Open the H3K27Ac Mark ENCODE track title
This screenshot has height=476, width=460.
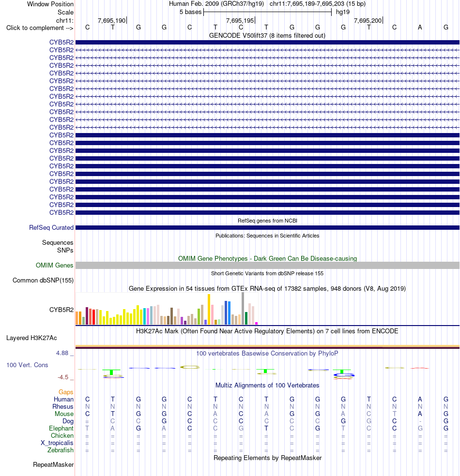tap(267, 331)
